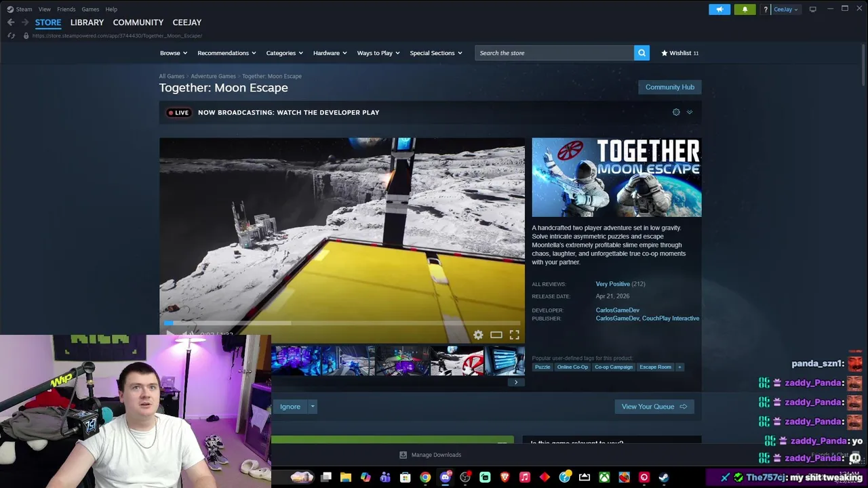Image resolution: width=868 pixels, height=488 pixels.
Task: Open broadcast settings gear in live banner
Action: pyautogui.click(x=676, y=113)
